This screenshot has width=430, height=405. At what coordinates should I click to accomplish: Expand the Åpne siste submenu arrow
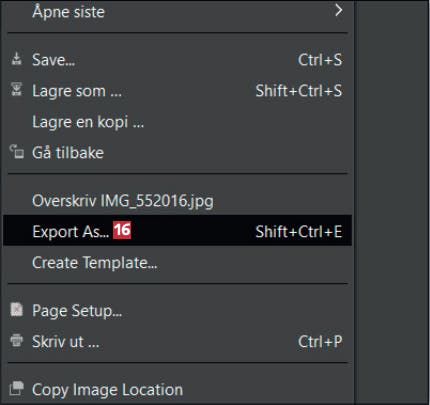(x=339, y=10)
